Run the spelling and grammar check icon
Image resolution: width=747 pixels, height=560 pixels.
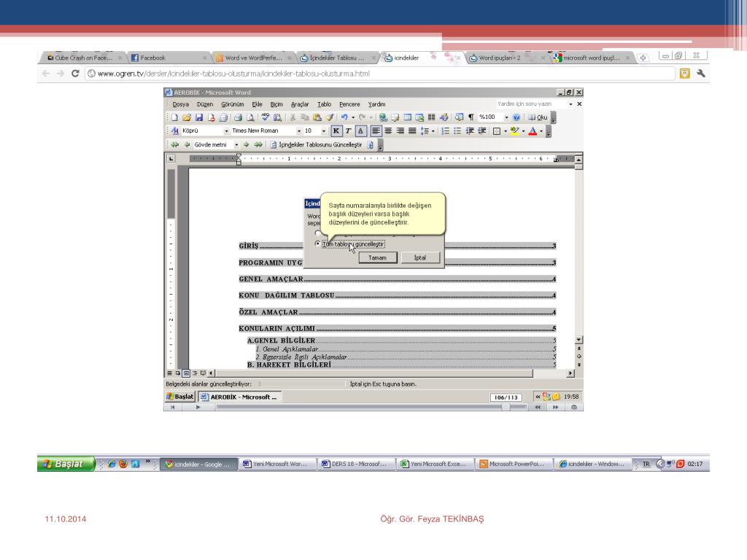pos(266,117)
